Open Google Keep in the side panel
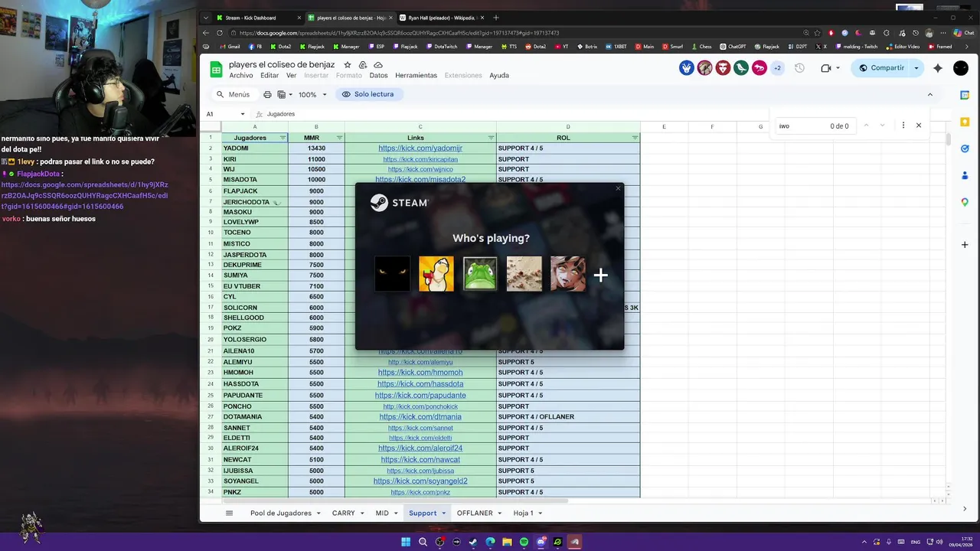980x551 pixels. tap(965, 122)
